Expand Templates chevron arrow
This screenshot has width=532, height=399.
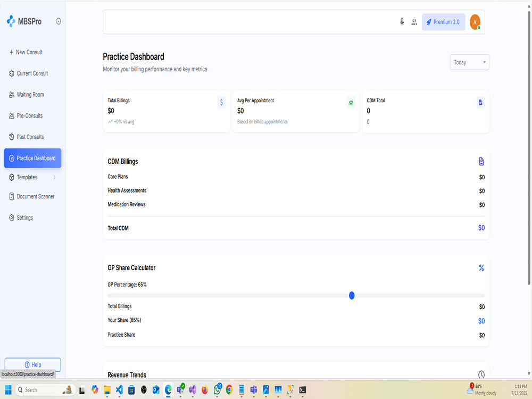tap(54, 177)
